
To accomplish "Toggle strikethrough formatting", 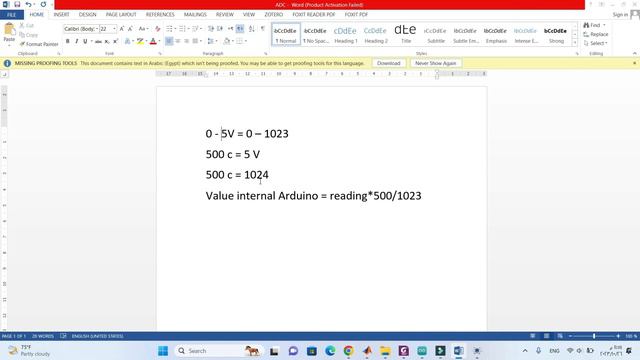I will 98,41.
